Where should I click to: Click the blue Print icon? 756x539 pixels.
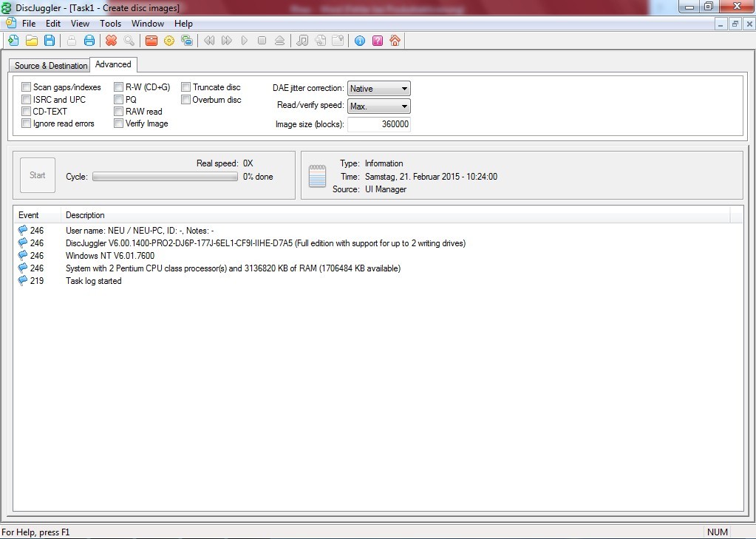(x=89, y=41)
